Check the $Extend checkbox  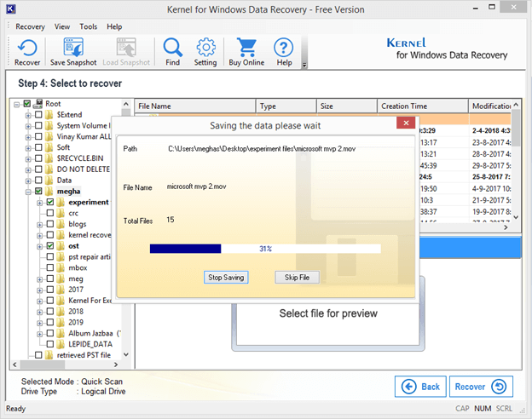click(x=38, y=115)
